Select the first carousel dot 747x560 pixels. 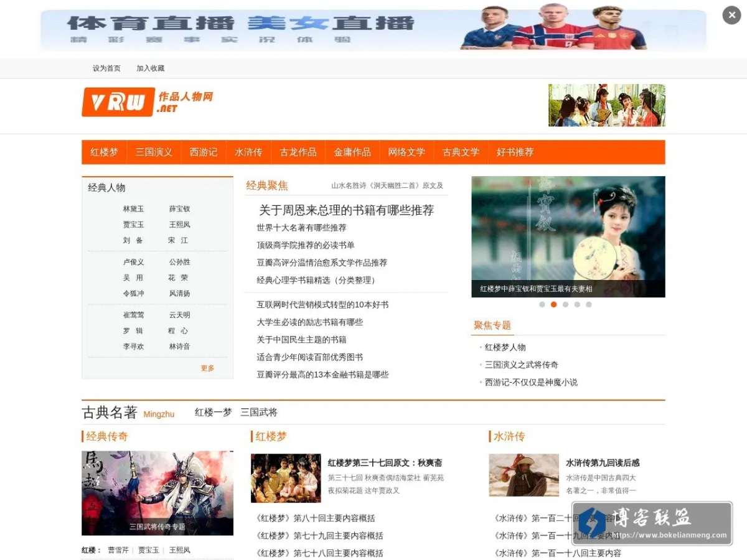point(542,305)
